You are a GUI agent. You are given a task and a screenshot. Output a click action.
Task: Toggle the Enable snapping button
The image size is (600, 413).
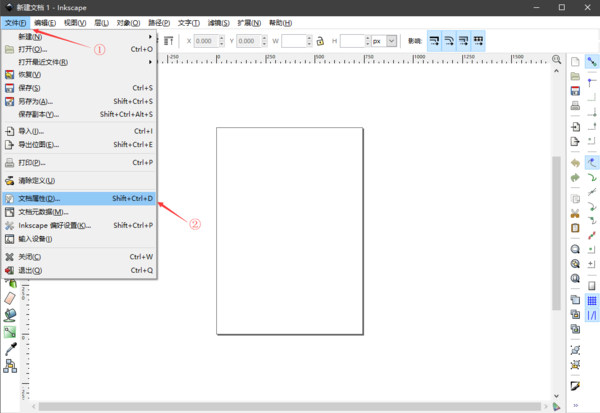(592, 62)
